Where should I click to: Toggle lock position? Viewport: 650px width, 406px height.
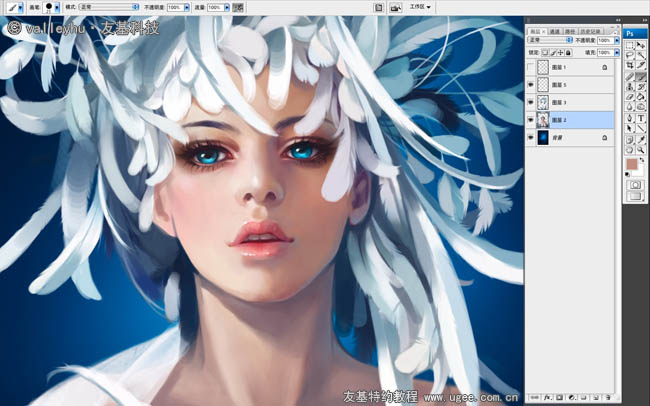coord(560,52)
